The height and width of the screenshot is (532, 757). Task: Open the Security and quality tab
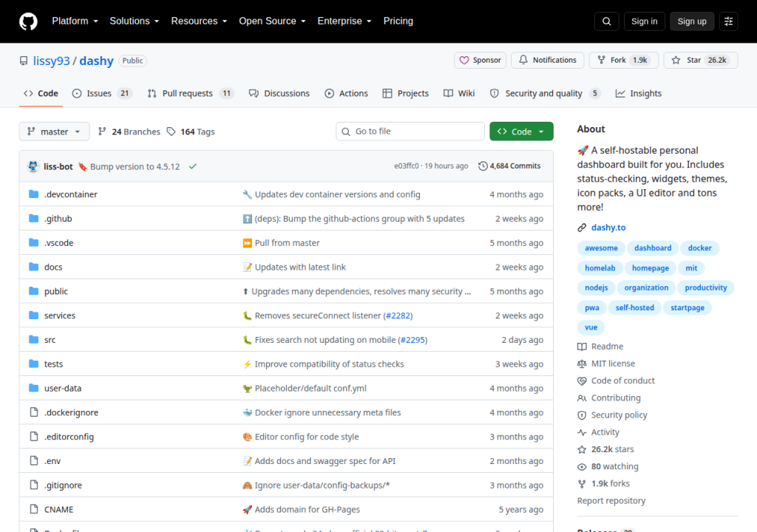tap(545, 94)
